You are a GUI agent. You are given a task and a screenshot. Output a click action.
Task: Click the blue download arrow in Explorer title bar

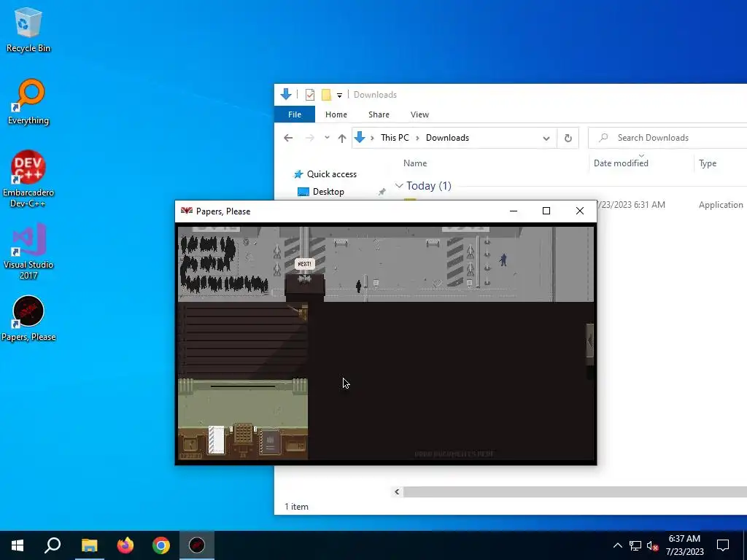pos(286,94)
